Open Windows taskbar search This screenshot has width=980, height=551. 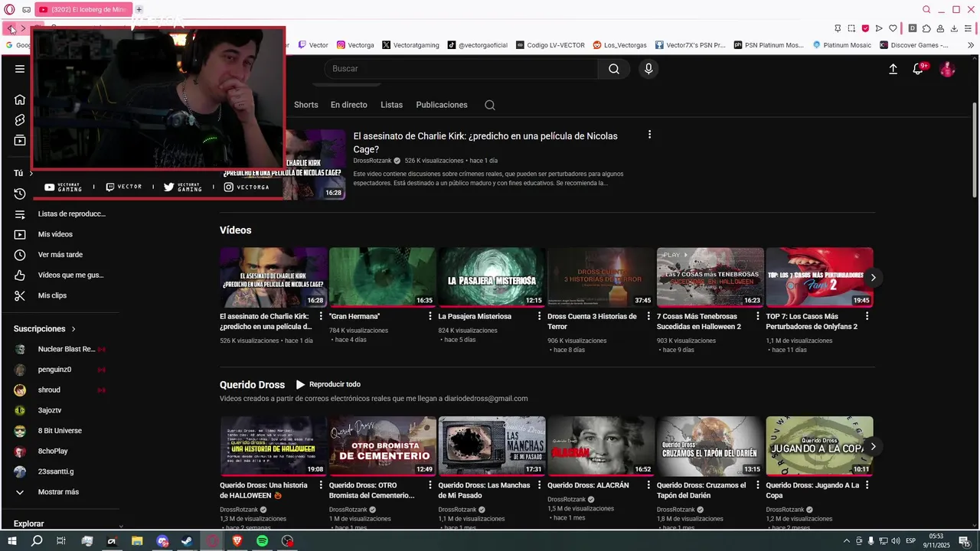(37, 541)
